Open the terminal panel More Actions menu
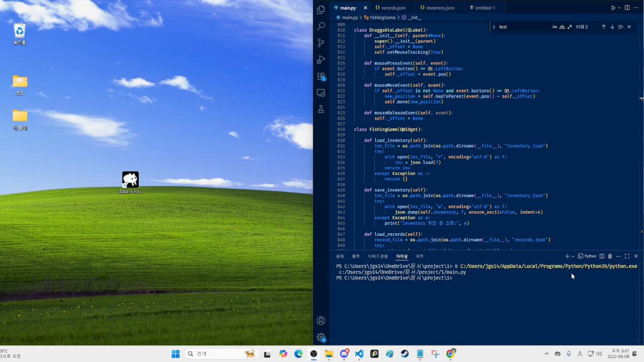 (618, 256)
